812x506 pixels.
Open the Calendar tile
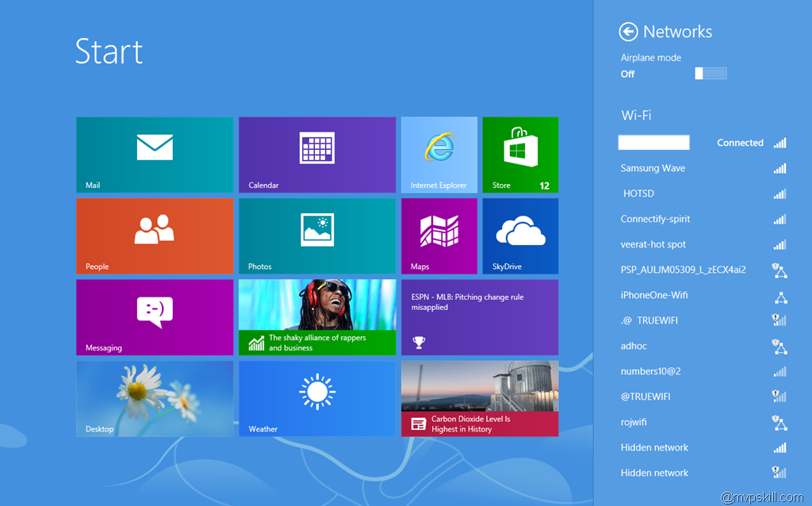click(x=317, y=155)
